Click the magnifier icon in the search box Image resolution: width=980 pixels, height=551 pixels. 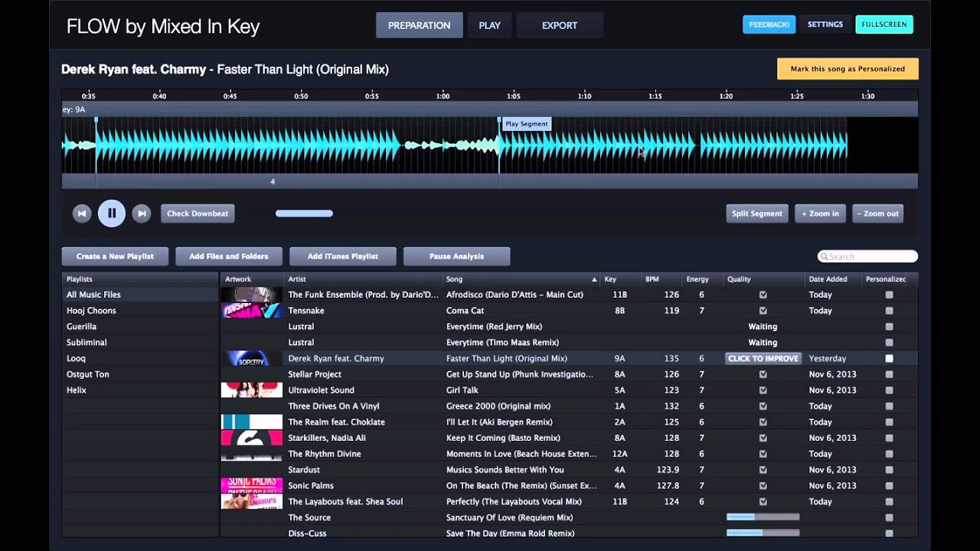coord(824,256)
